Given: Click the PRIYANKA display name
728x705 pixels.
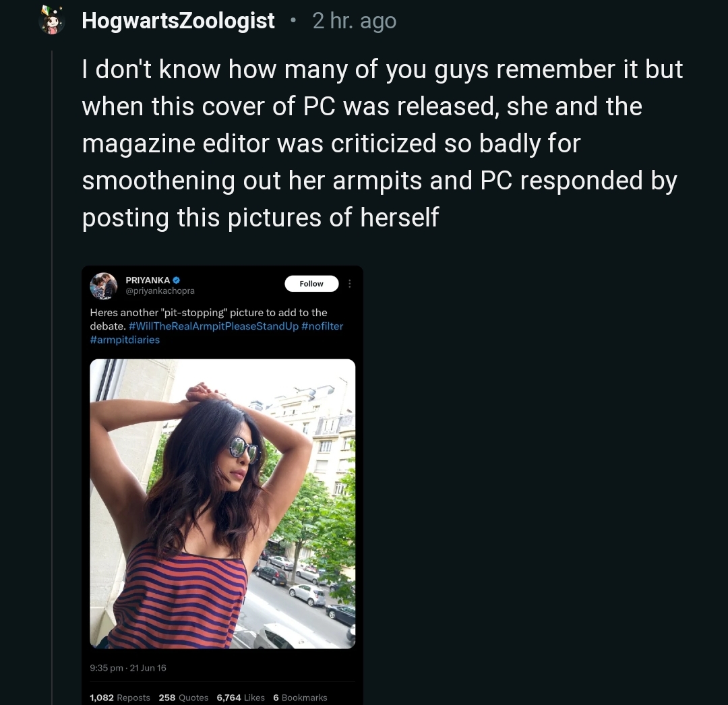Looking at the screenshot, I should point(148,280).
